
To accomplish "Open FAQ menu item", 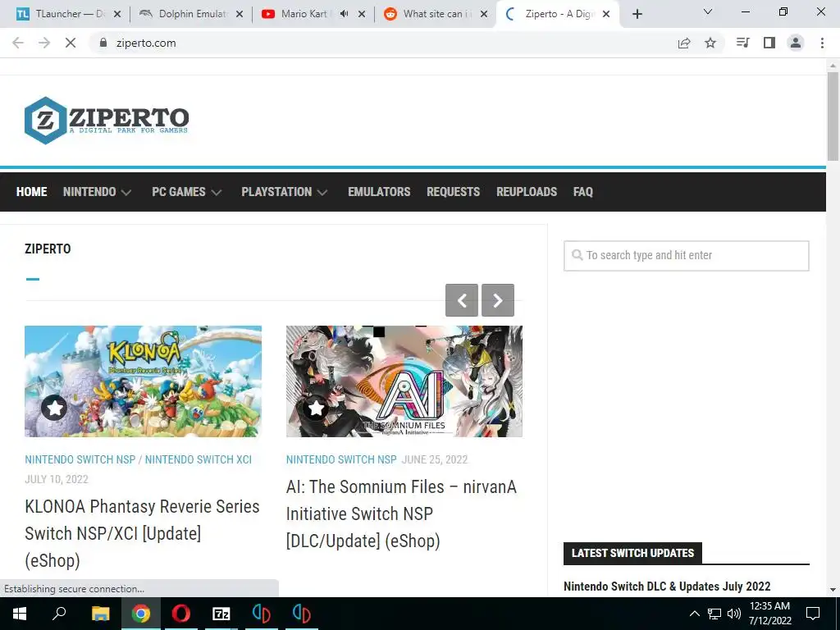I will tap(583, 192).
